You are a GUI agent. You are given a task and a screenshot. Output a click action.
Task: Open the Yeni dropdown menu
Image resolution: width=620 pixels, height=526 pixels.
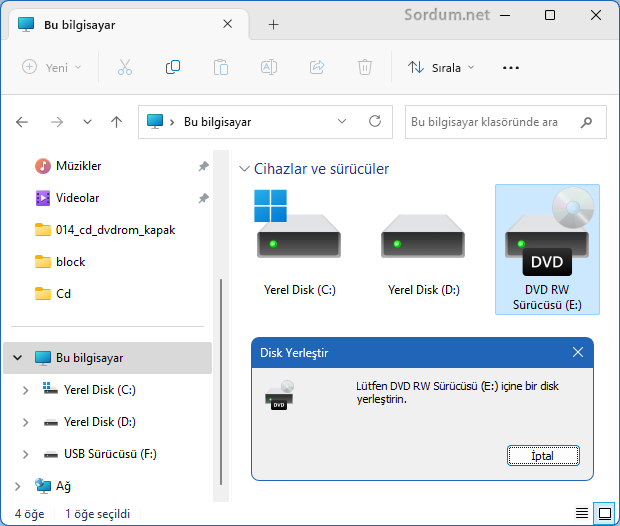[51, 68]
